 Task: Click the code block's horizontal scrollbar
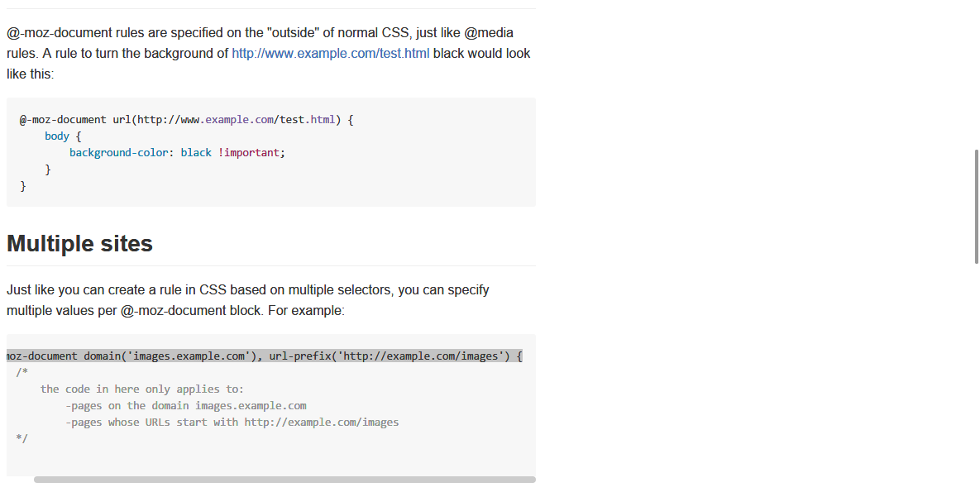pos(284,480)
